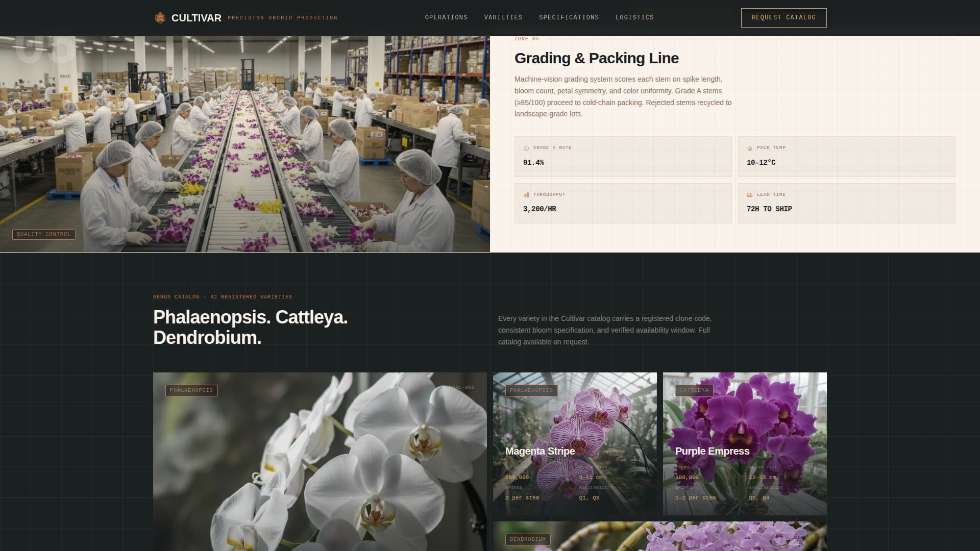Open the SPECIFICATIONS menu item

[x=569, y=17]
